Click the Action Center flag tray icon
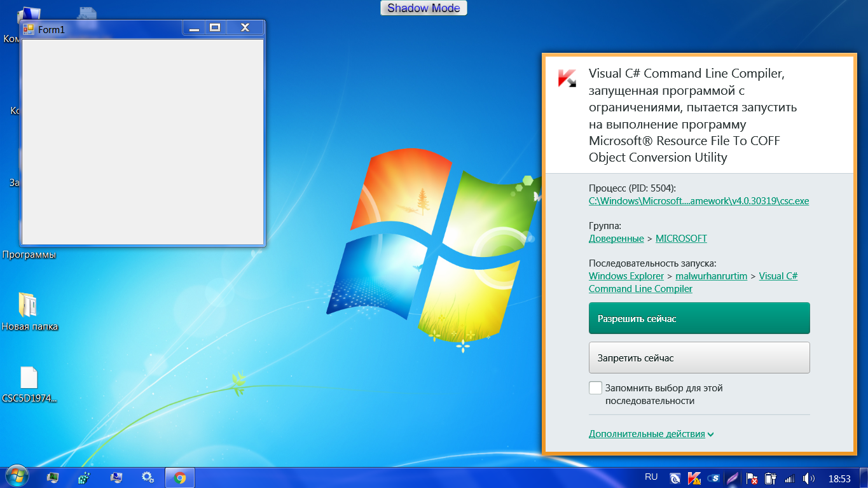868x488 pixels. click(x=752, y=478)
